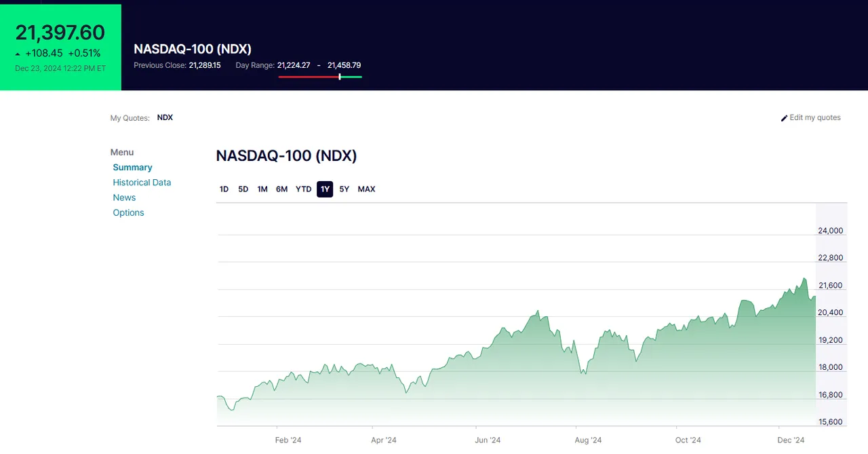Click the 22,800 y-axis label
The image size is (868, 454).
pos(831,258)
